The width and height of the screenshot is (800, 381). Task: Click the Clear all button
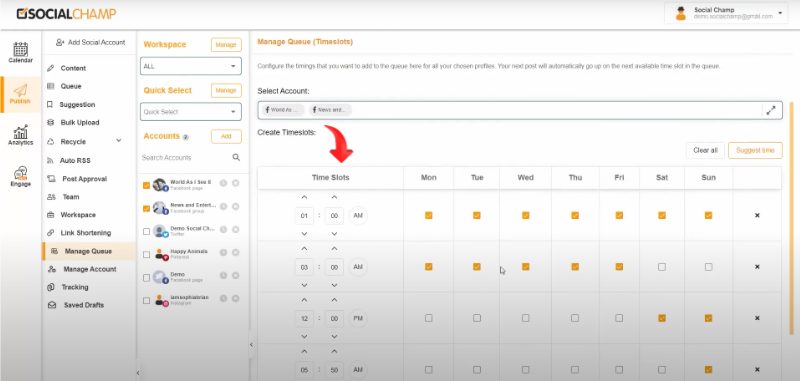(705, 150)
